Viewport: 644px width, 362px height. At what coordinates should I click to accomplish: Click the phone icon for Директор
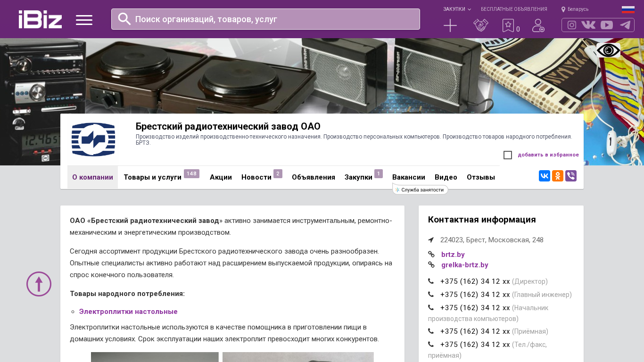[x=431, y=281]
